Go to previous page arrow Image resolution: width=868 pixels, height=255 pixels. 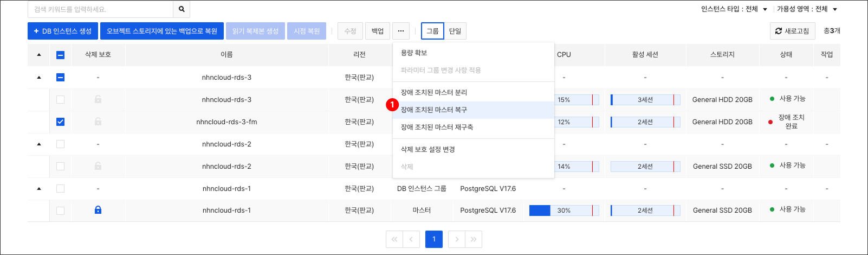(x=412, y=239)
